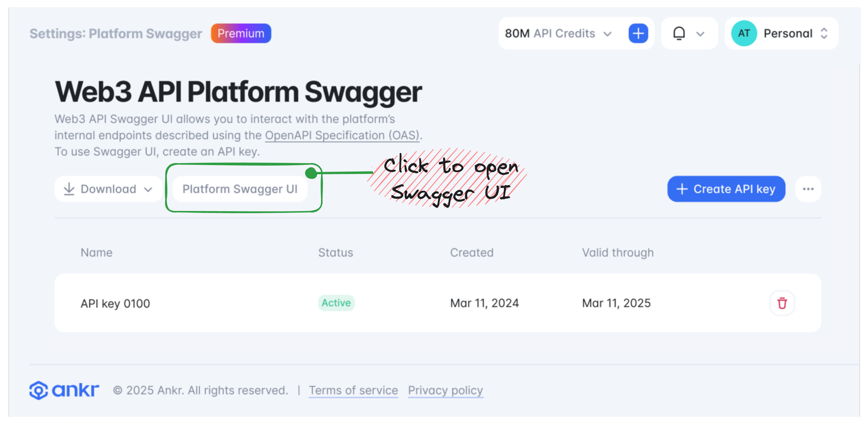Expand the chevron beside the bell
The width and height of the screenshot is (868, 424).
(700, 34)
